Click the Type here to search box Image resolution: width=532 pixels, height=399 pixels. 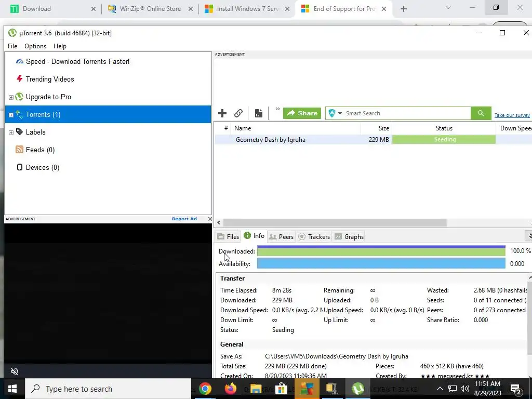[x=108, y=389]
